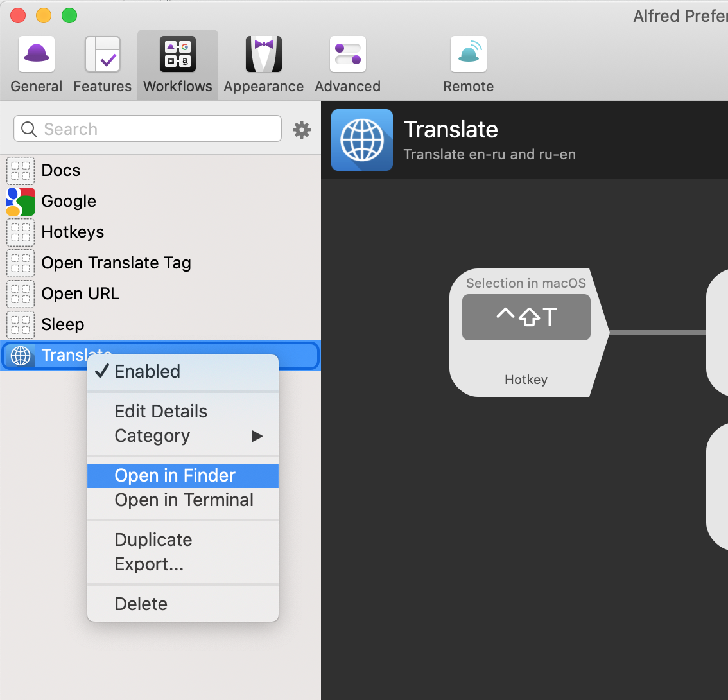Click the Open Translate Tag placeholder icon
The width and height of the screenshot is (728, 700).
pos(21,263)
